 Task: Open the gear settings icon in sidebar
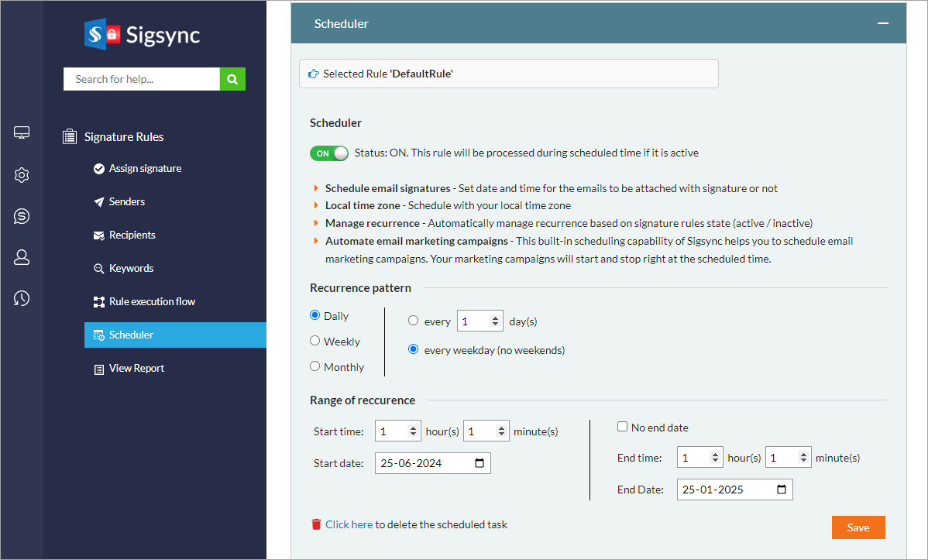coord(22,175)
